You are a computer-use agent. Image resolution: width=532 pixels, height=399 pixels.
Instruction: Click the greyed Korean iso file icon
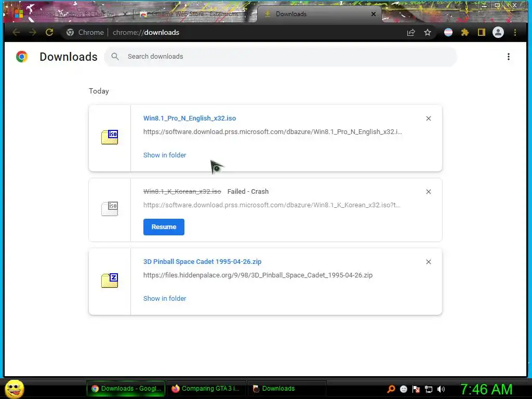tap(110, 209)
